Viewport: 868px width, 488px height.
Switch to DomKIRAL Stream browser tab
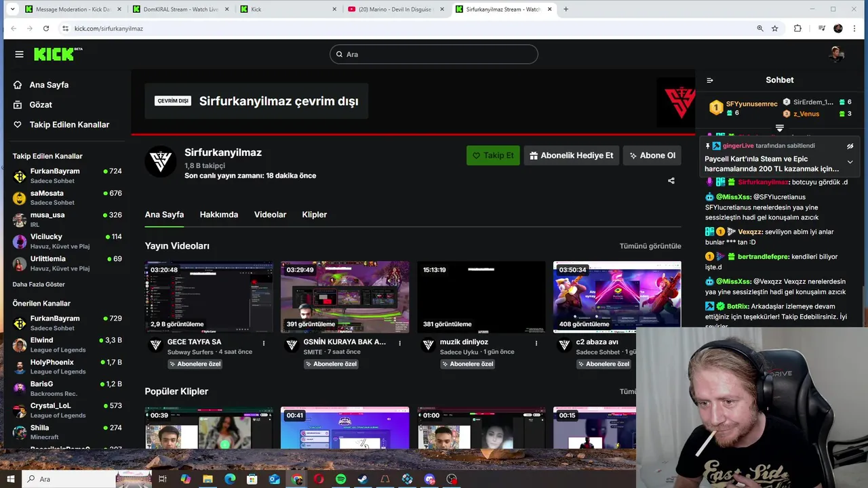pos(180,9)
